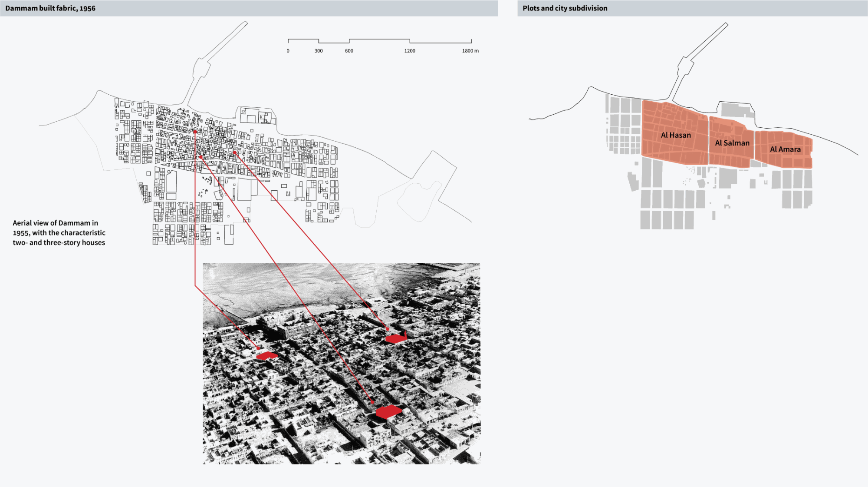868x487 pixels.
Task: Click the bottom red highlighted building in photo
Action: [388, 411]
